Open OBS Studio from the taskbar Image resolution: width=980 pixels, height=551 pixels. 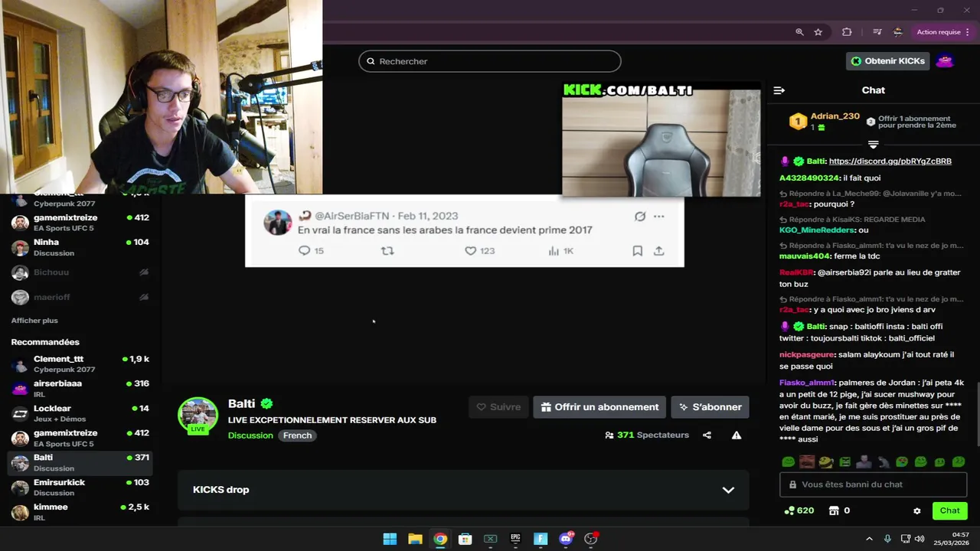click(591, 539)
